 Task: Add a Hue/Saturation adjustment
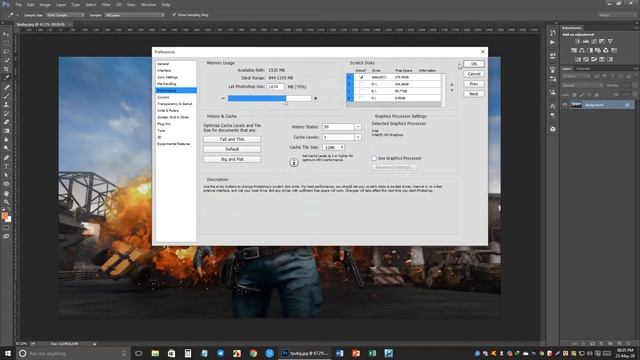tap(574, 51)
